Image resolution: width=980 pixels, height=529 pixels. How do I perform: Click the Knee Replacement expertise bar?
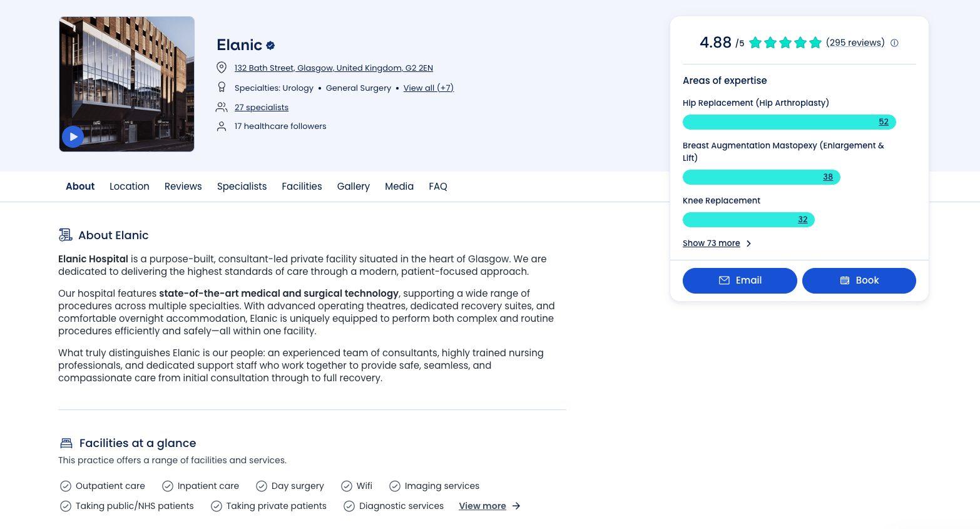tap(748, 220)
